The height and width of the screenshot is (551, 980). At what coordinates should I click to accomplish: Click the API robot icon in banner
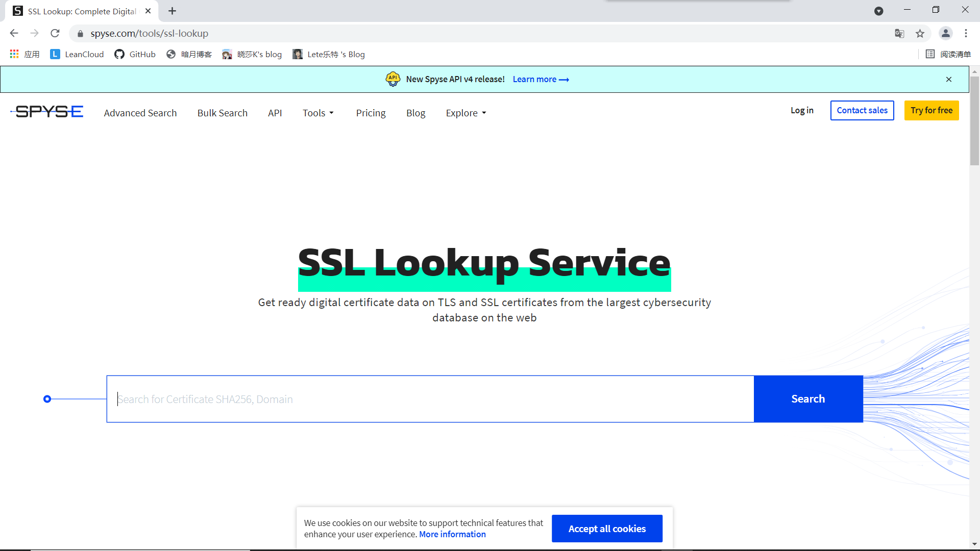point(393,79)
